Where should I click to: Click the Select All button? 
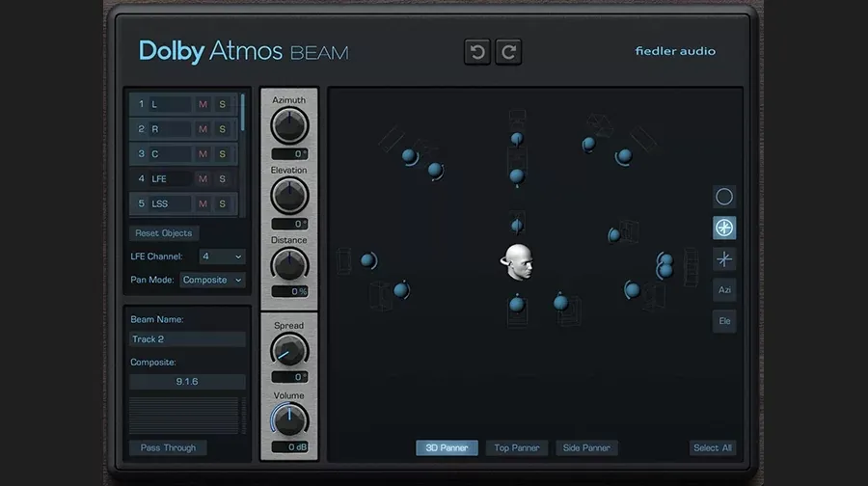coord(713,447)
